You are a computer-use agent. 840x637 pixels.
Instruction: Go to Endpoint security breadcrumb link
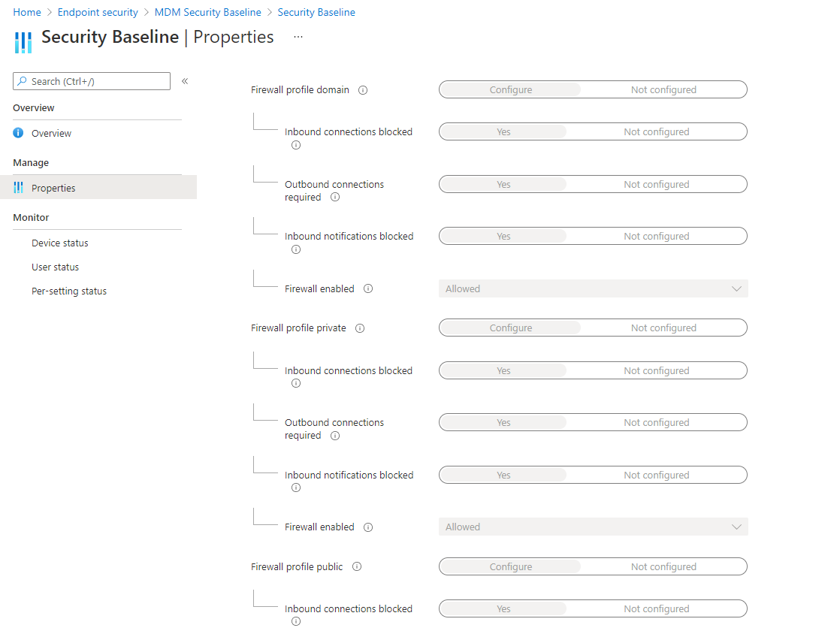click(98, 12)
